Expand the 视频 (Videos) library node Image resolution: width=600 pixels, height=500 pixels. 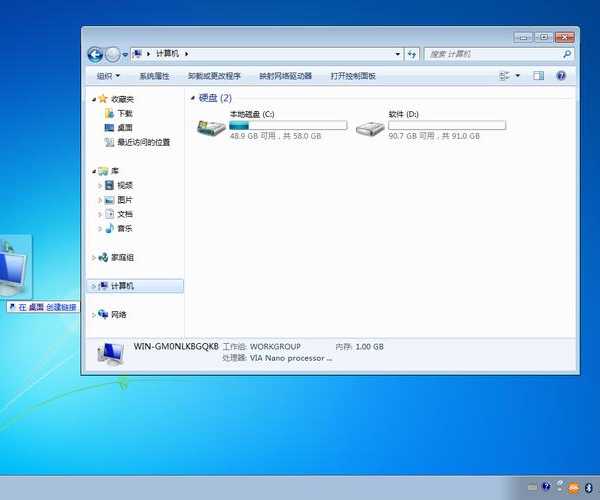(x=100, y=185)
